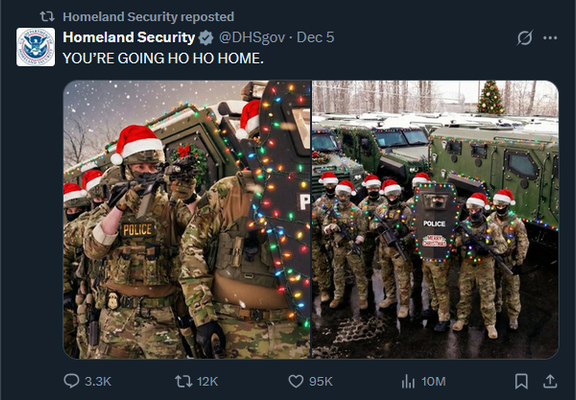
Task: Open right image of group with vehicles
Action: 435,219
